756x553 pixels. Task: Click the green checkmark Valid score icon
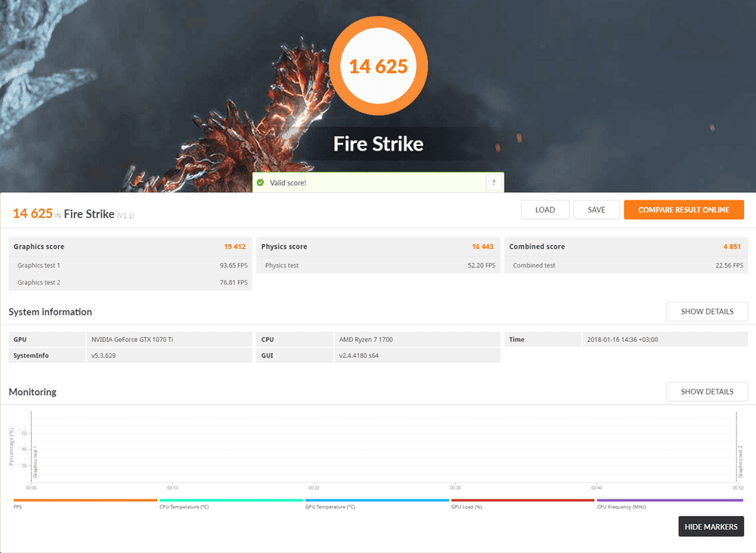tap(260, 183)
